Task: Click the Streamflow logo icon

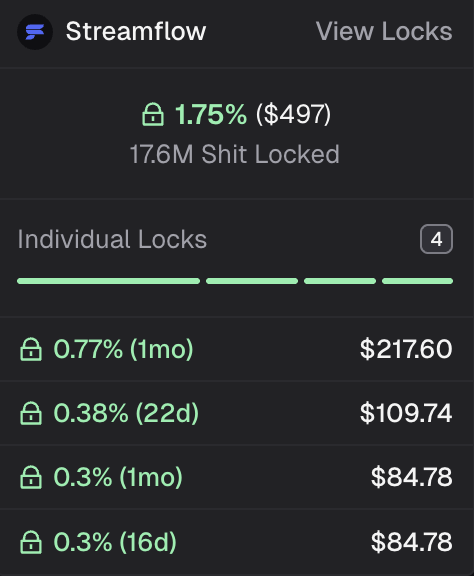Action: pos(35,32)
